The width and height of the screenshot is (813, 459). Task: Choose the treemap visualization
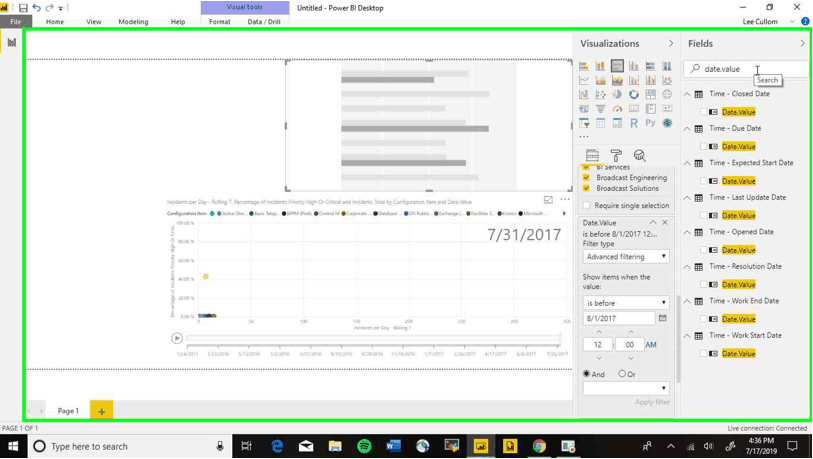click(650, 94)
